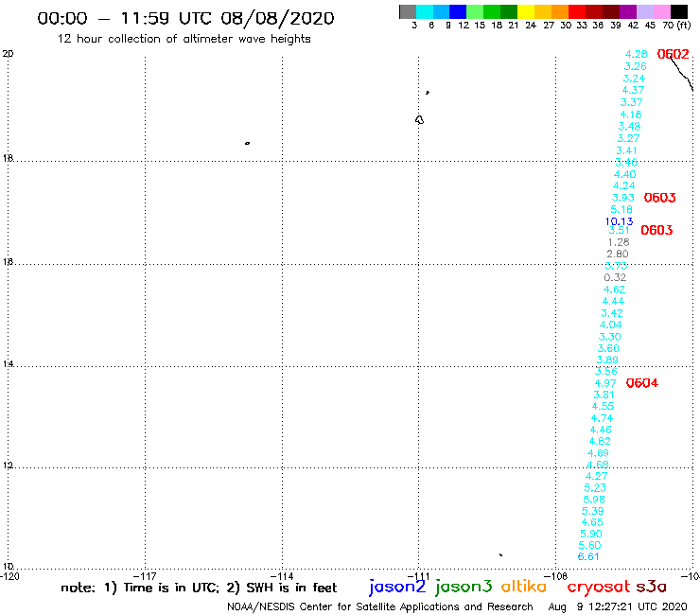Screen dimensions: 700x615
Task: Click the NOAA/NESDIS Center credit line
Action: 380,606
